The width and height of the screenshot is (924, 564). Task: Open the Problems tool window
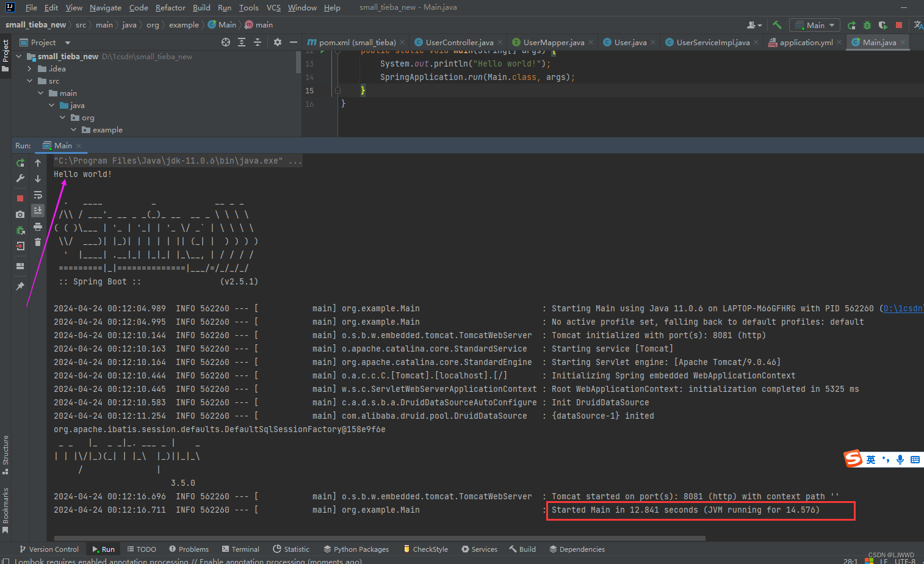click(x=189, y=549)
